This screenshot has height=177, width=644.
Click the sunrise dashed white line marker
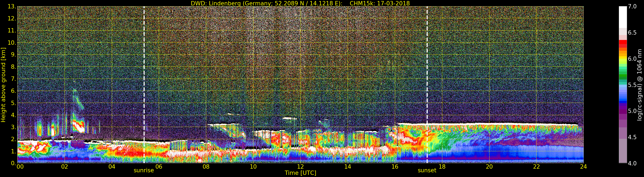point(144,85)
